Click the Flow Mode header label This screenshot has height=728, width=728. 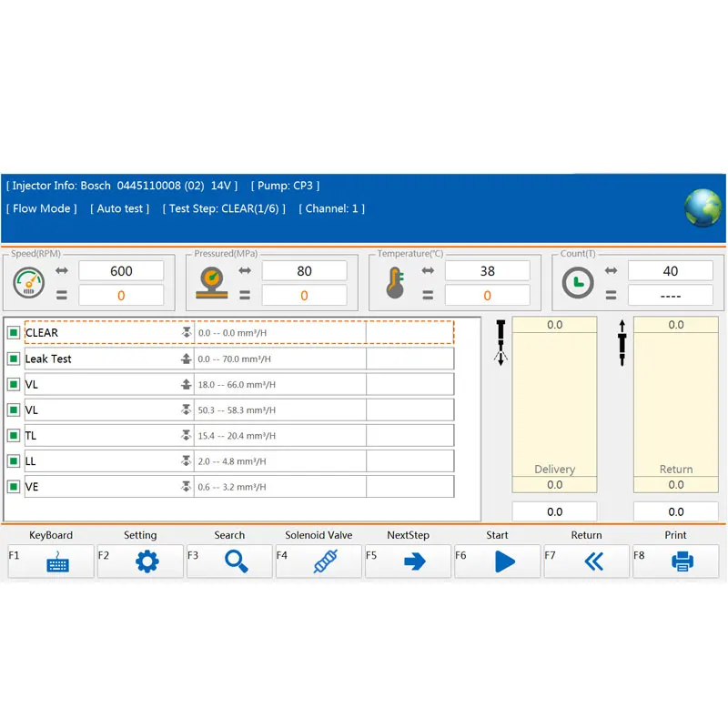(x=41, y=208)
